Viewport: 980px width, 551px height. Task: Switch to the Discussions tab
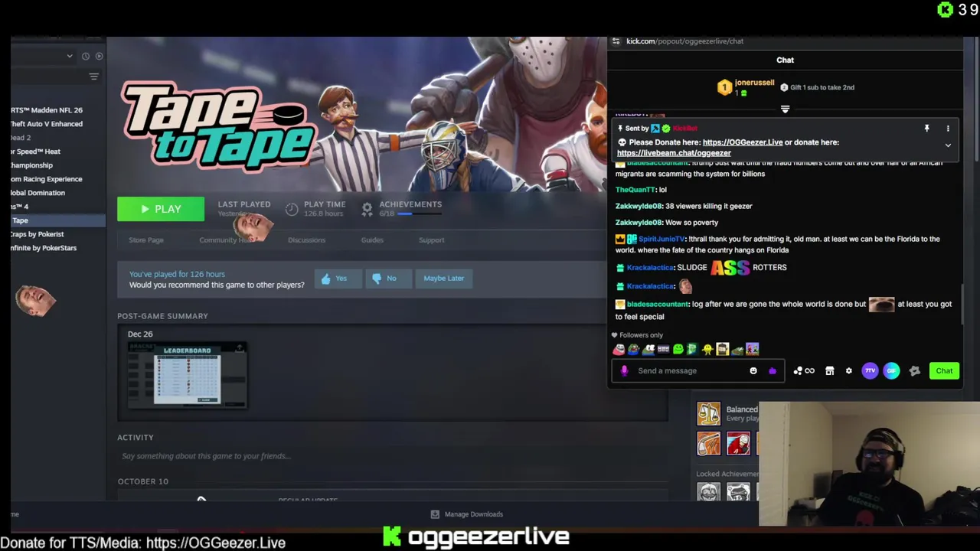point(306,240)
